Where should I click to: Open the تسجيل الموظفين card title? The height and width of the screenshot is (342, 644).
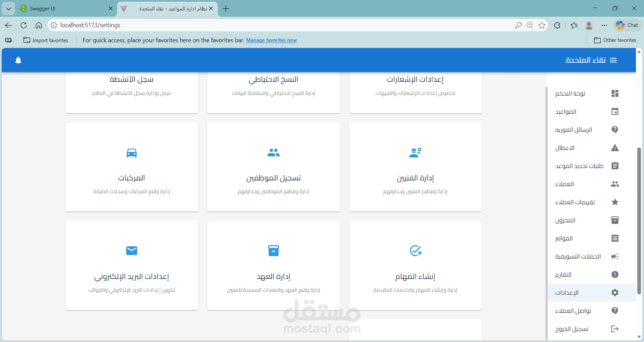tap(273, 178)
